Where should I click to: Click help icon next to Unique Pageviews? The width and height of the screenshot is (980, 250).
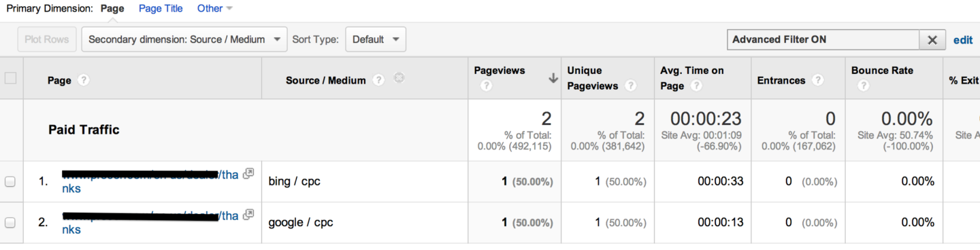point(631,86)
